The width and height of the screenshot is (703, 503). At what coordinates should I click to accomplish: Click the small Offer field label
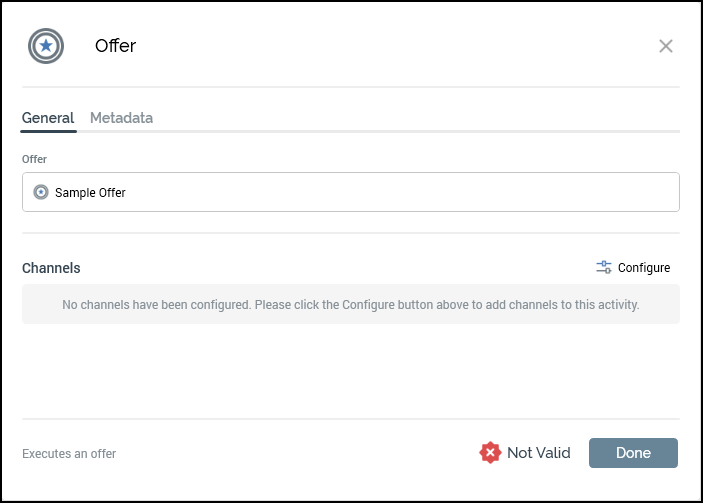(34, 159)
